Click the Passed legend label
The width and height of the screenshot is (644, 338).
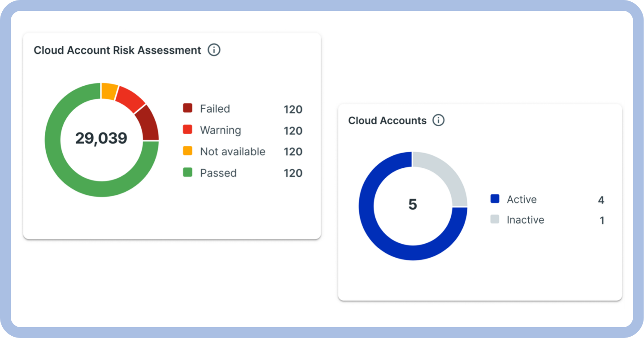218,173
